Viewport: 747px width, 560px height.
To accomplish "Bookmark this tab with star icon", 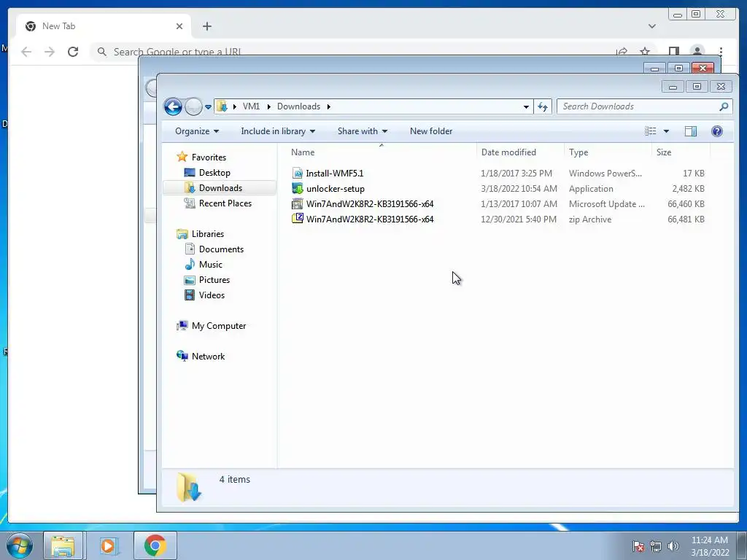I will pyautogui.click(x=645, y=52).
